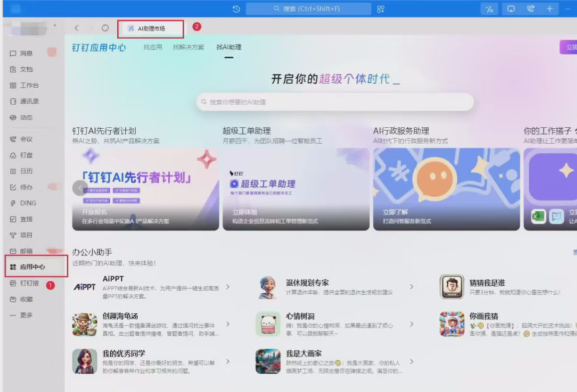Click the 心情树洞 panda avatar
The image size is (577, 392).
pyautogui.click(x=268, y=324)
